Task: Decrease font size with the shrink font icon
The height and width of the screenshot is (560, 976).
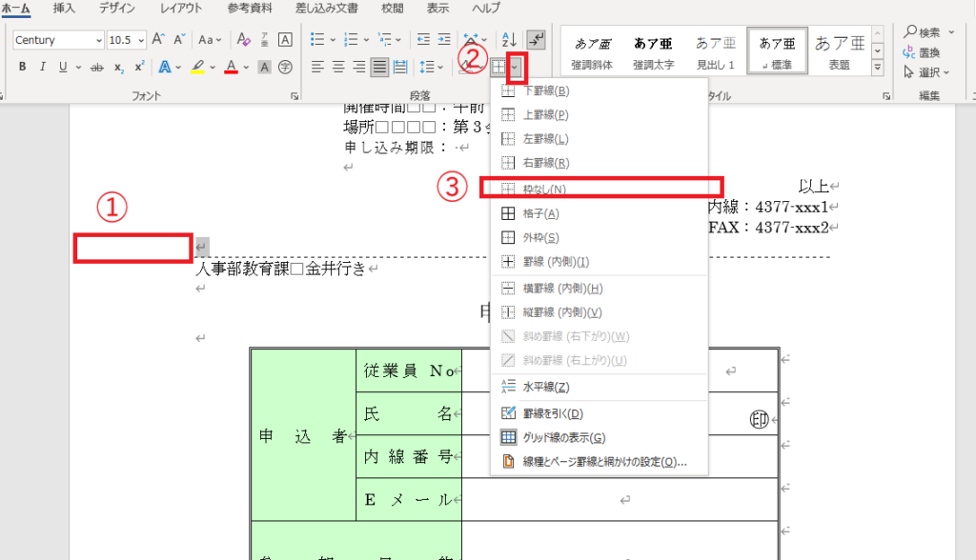Action: click(179, 39)
